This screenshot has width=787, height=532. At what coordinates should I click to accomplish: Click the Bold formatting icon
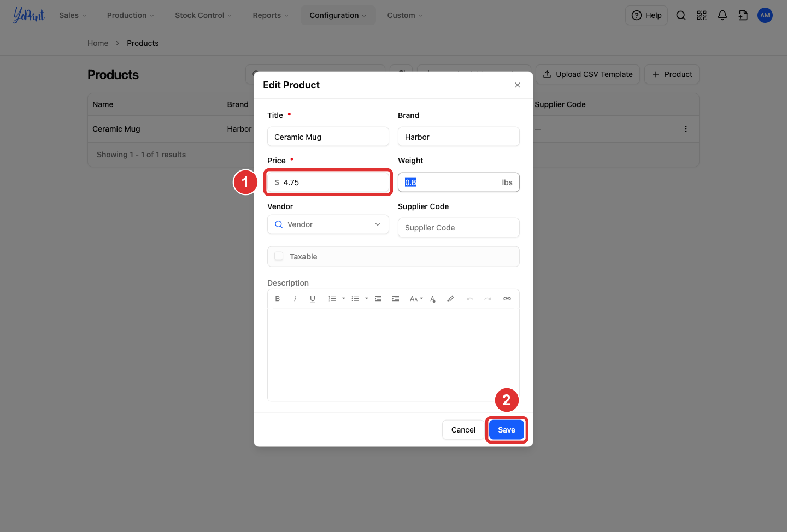pyautogui.click(x=278, y=299)
